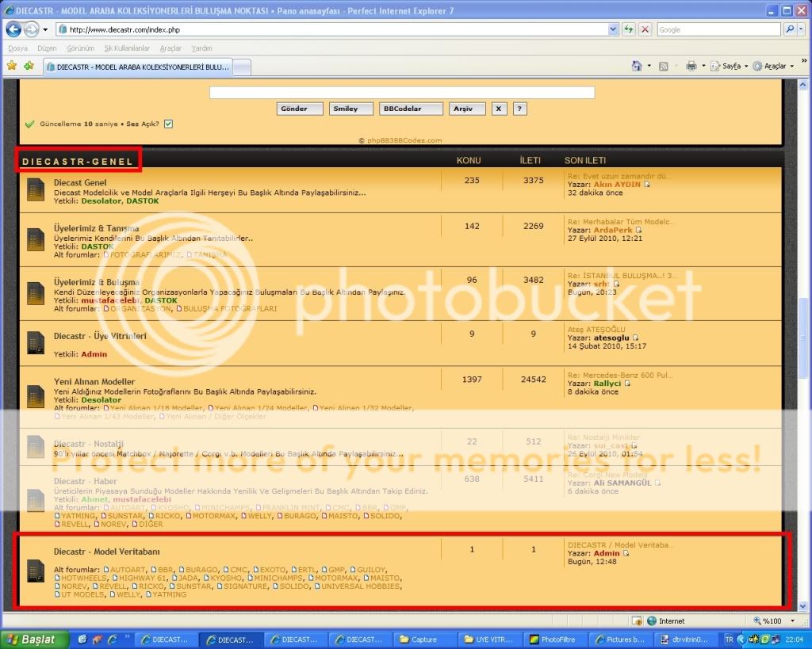812x649 pixels.
Task: Open the Yeni Alınan Modeller forum
Action: (x=94, y=381)
